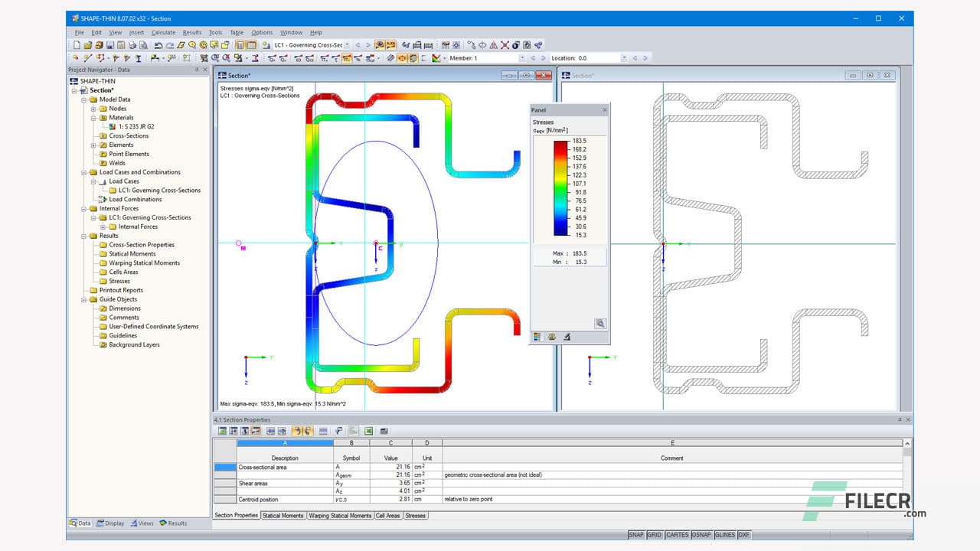Screen dimensions: 980x551
Task: Click the microscope filter icon in Panel
Action: [x=567, y=337]
